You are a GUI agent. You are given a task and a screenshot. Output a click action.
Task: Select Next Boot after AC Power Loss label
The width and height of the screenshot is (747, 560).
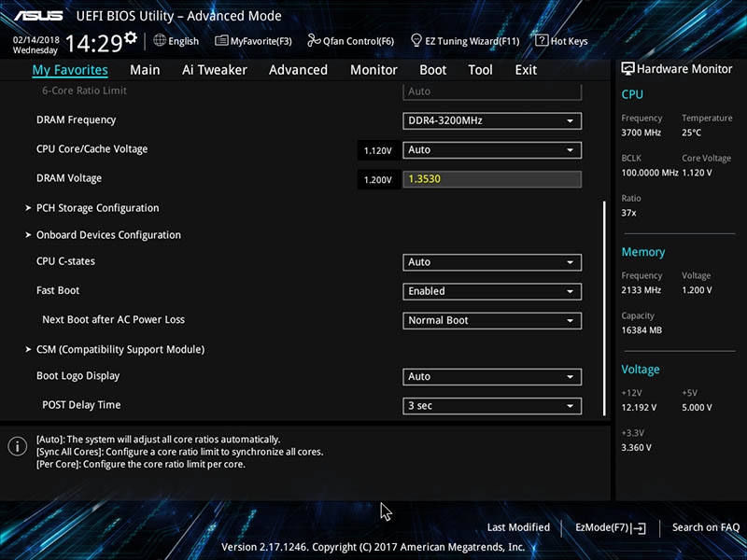(113, 319)
